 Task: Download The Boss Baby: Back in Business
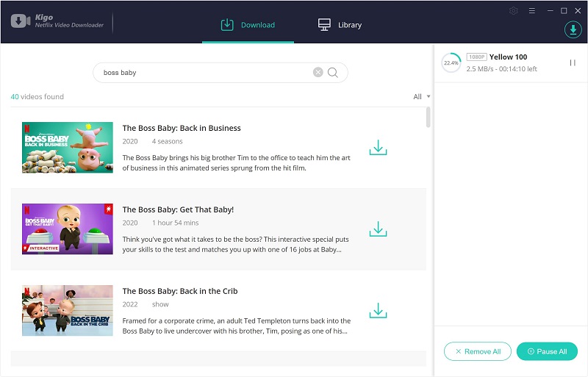[378, 148]
